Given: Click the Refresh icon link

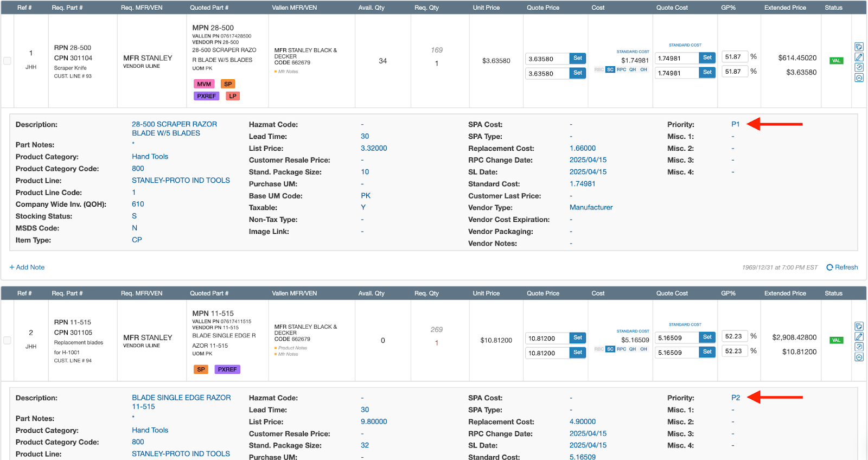Looking at the screenshot, I should click(842, 267).
